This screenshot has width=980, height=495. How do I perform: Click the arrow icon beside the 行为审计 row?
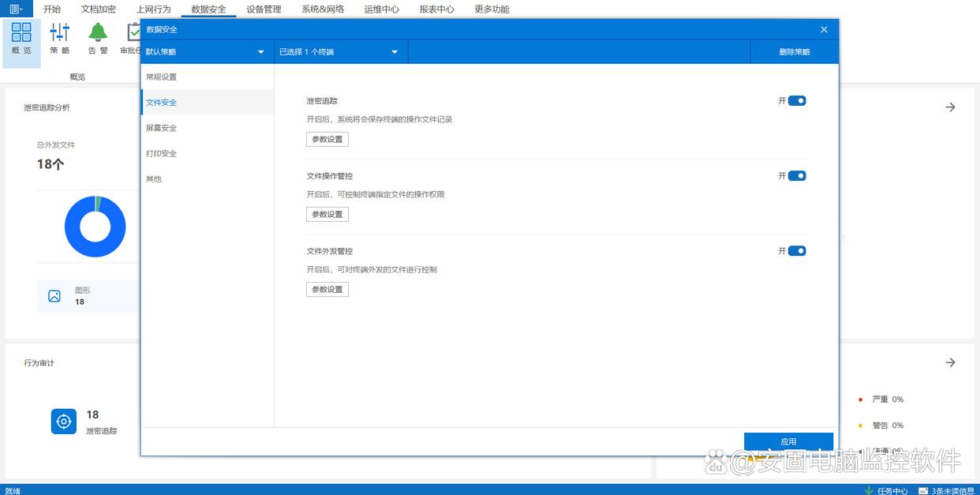tap(950, 362)
